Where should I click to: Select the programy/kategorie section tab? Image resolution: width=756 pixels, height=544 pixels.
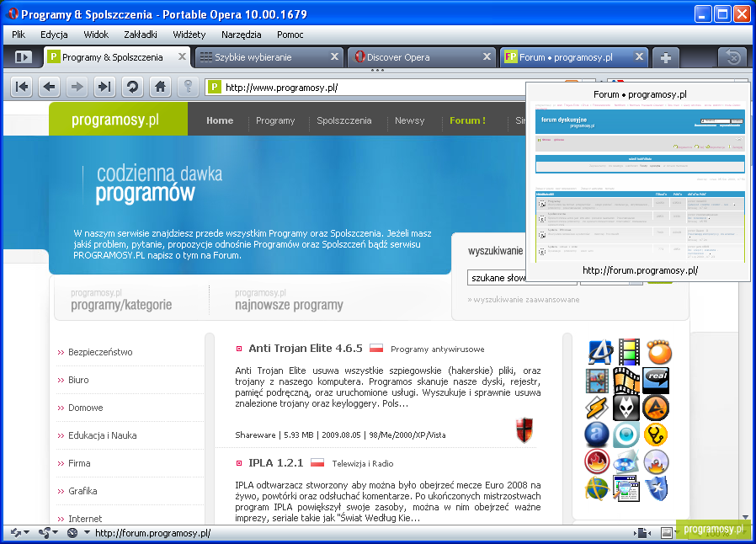point(121,300)
